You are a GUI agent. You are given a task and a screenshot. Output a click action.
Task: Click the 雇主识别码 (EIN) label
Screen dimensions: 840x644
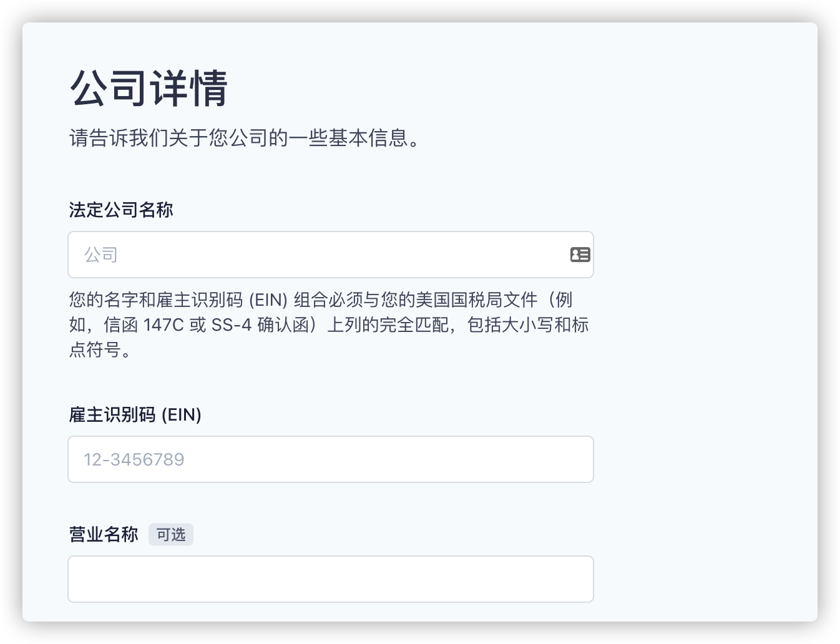135,414
